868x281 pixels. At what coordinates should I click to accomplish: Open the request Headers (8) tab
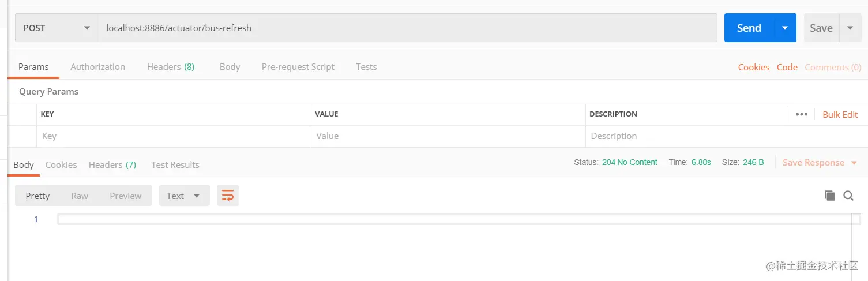click(171, 67)
